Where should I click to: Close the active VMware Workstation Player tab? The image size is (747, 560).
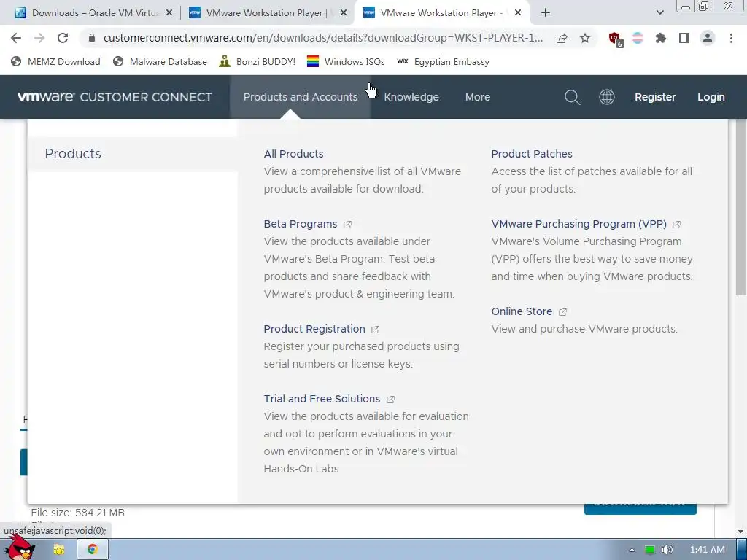(519, 13)
